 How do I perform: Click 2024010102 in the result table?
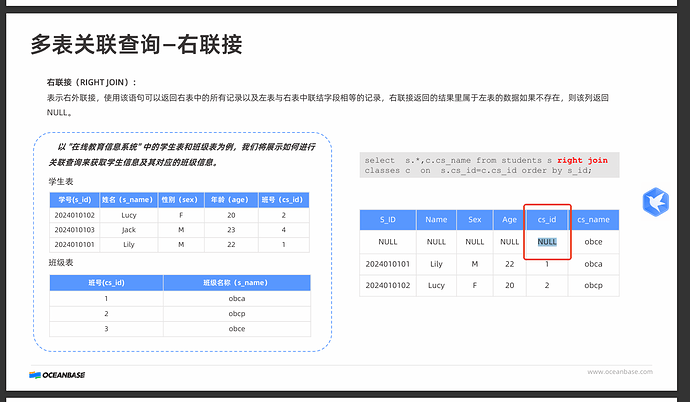pyautogui.click(x=388, y=285)
